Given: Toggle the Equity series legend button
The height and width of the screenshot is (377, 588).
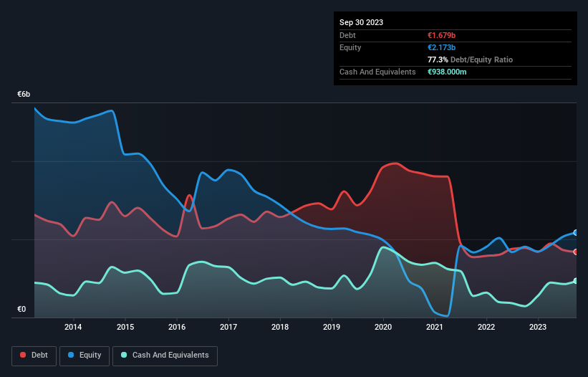Looking at the screenshot, I should pyautogui.click(x=85, y=355).
